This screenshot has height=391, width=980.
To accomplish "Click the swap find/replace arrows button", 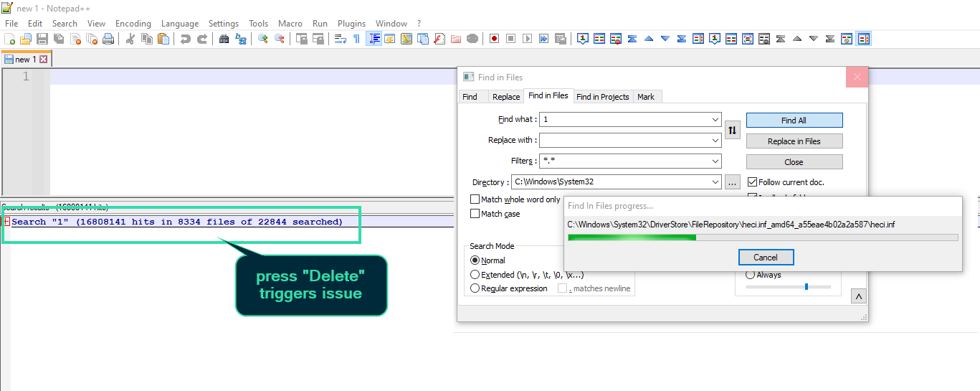I will 732,131.
